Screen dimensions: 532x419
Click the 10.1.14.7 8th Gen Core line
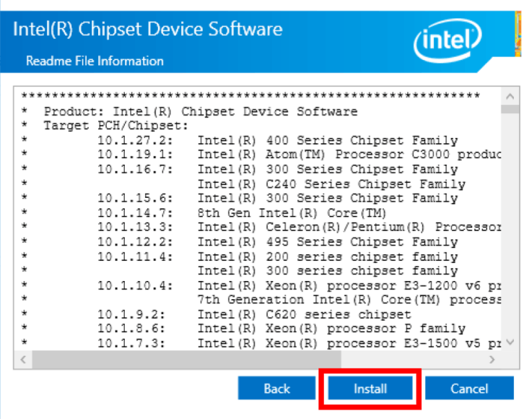[x=242, y=213]
